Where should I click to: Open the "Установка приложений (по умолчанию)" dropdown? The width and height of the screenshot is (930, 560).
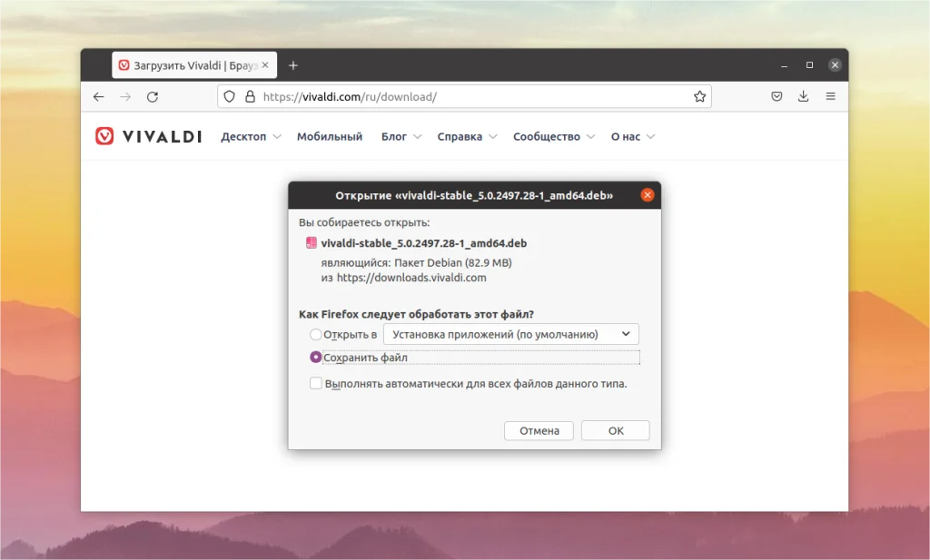click(511, 334)
